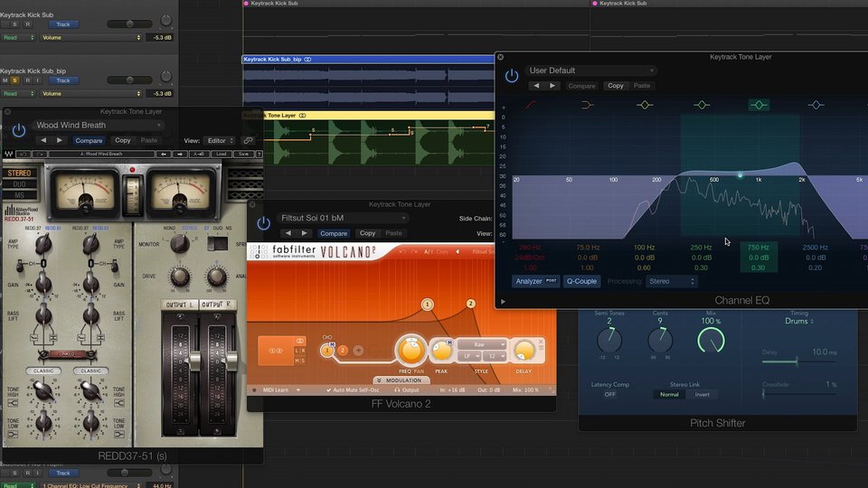Viewport: 868px width, 488px height.
Task: Open Filtsut Soi 01 bM preset dropdown
Action: (343, 218)
